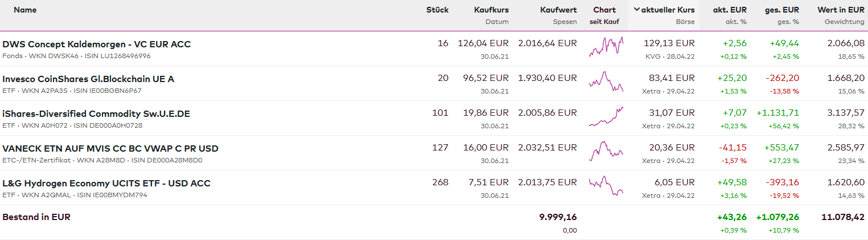Open Invesco CoinShares Blockchain sparkline chart
Image resolution: width=868 pixels, height=240 pixels.
[x=606, y=82]
